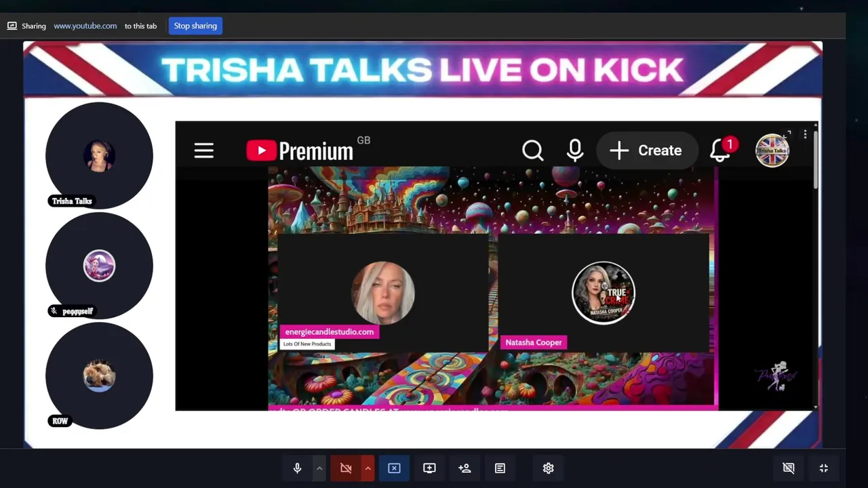Click the ROW name label
Viewport: 868px width, 488px height.
pos(60,421)
